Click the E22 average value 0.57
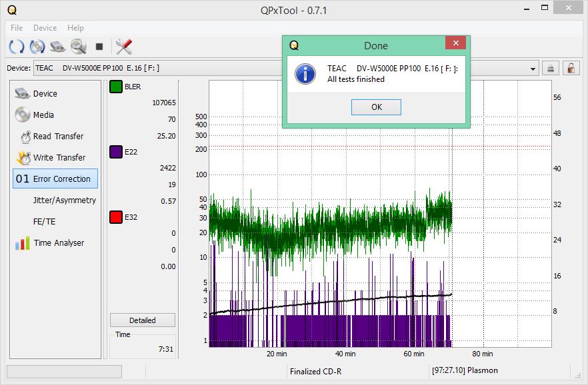 point(169,201)
